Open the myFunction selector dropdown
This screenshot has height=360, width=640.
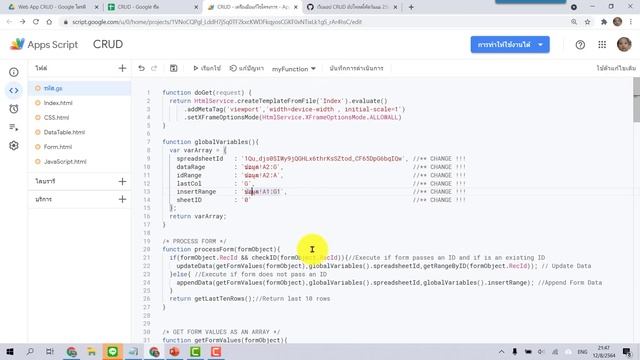tap(294, 69)
